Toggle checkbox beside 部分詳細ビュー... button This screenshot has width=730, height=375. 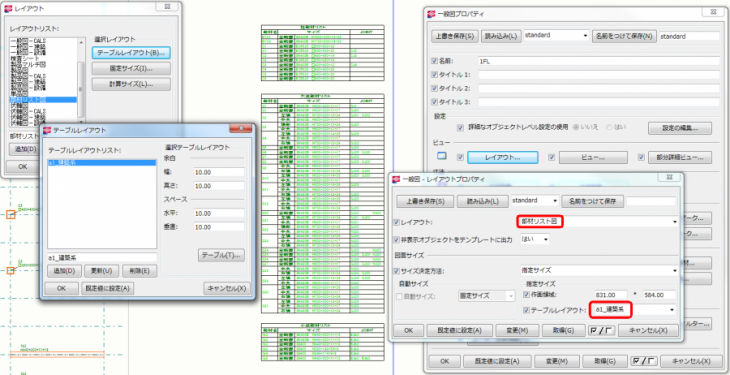click(641, 157)
